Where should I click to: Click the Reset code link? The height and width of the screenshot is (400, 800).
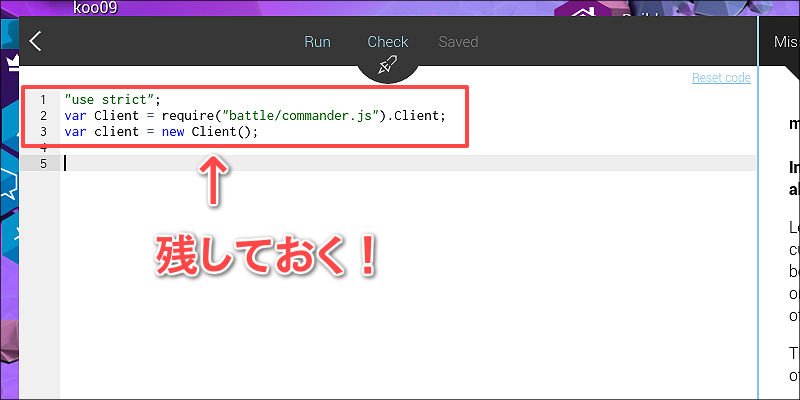pyautogui.click(x=721, y=78)
